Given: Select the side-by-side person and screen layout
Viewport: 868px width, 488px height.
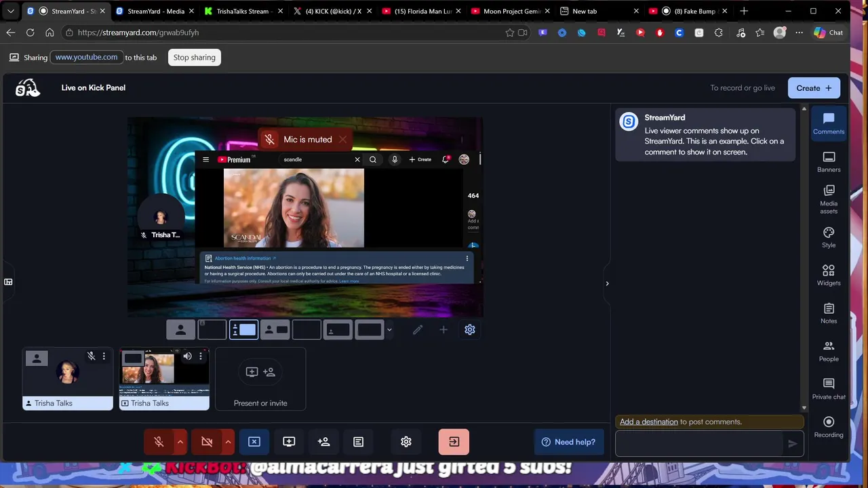Looking at the screenshot, I should pyautogui.click(x=275, y=330).
